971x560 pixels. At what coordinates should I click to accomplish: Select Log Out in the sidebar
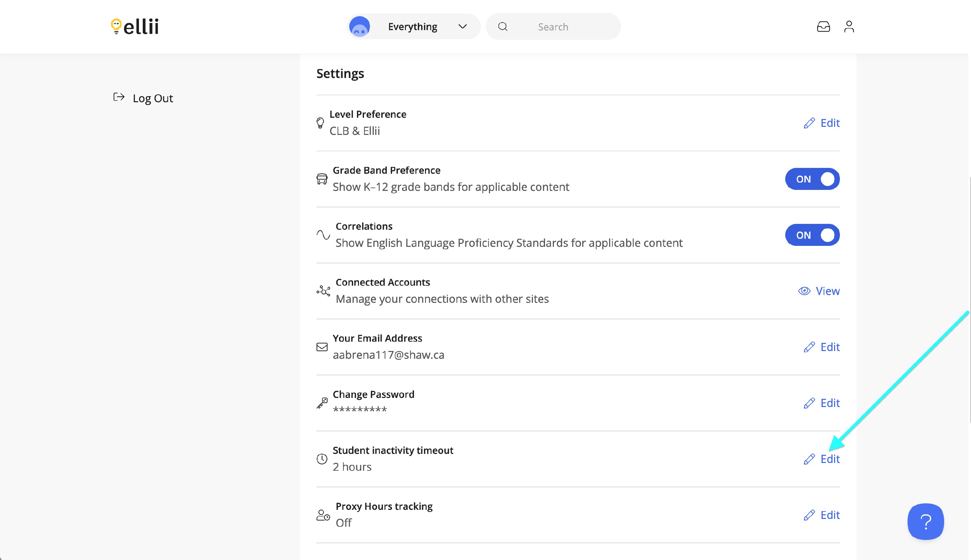pos(153,98)
